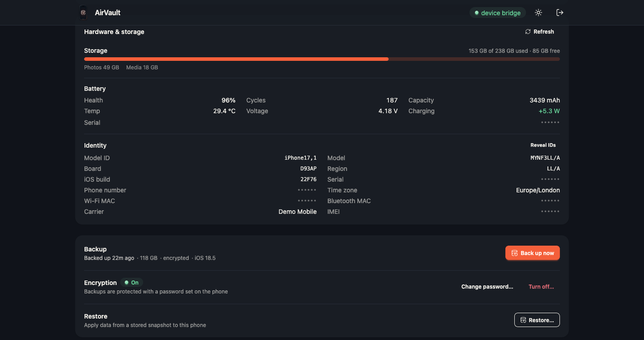644x340 pixels.
Task: Click the sign out icon
Action: tap(559, 13)
